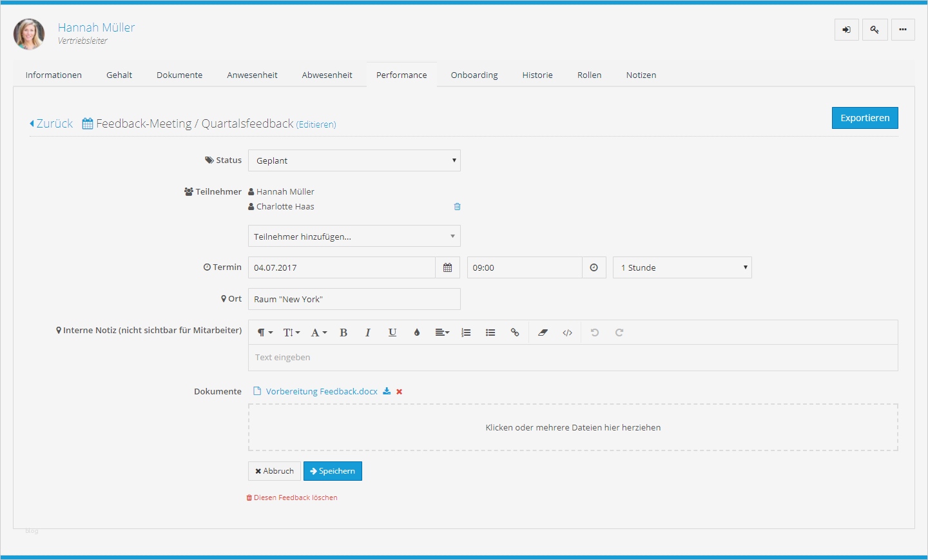Click into the internal note text area

pyautogui.click(x=573, y=358)
